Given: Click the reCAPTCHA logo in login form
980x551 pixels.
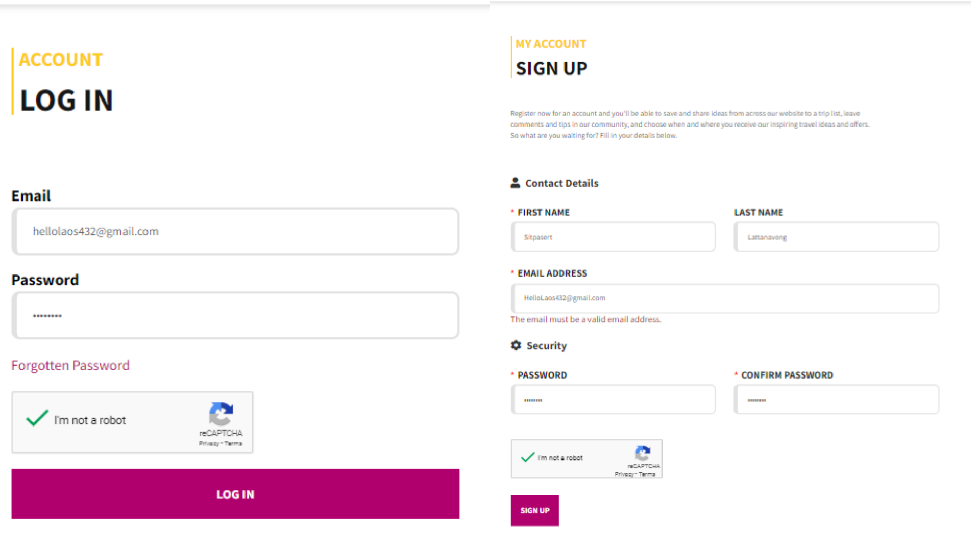Looking at the screenshot, I should pos(221,414).
